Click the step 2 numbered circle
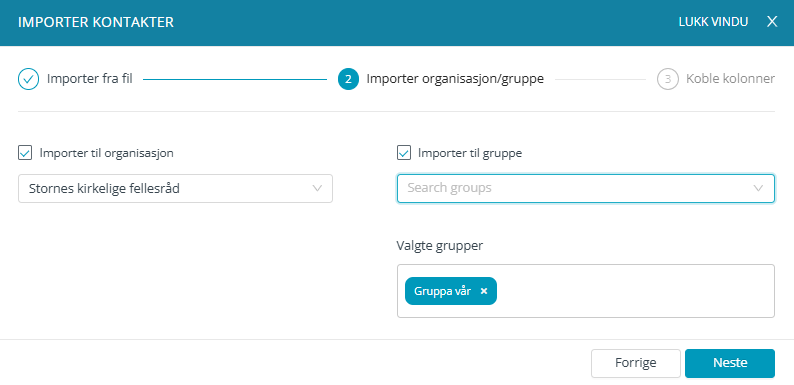Screen dimensions: 794x385 click(348, 80)
